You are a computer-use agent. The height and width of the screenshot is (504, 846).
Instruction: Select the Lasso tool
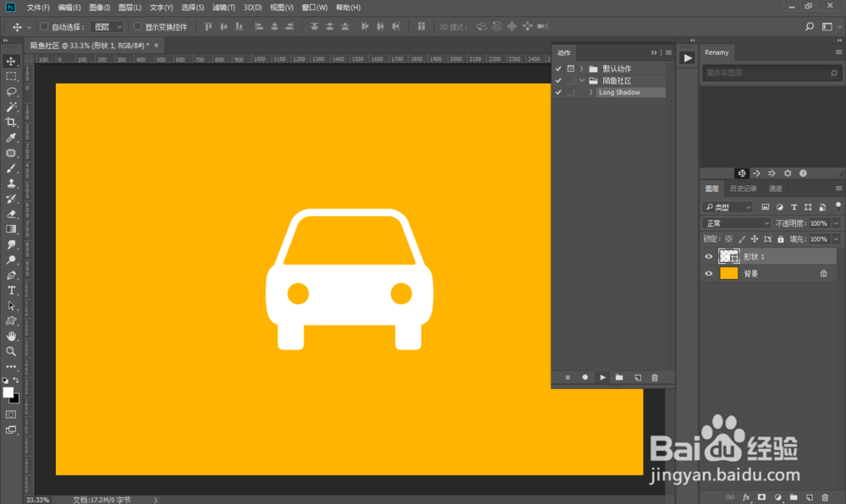pos(11,91)
